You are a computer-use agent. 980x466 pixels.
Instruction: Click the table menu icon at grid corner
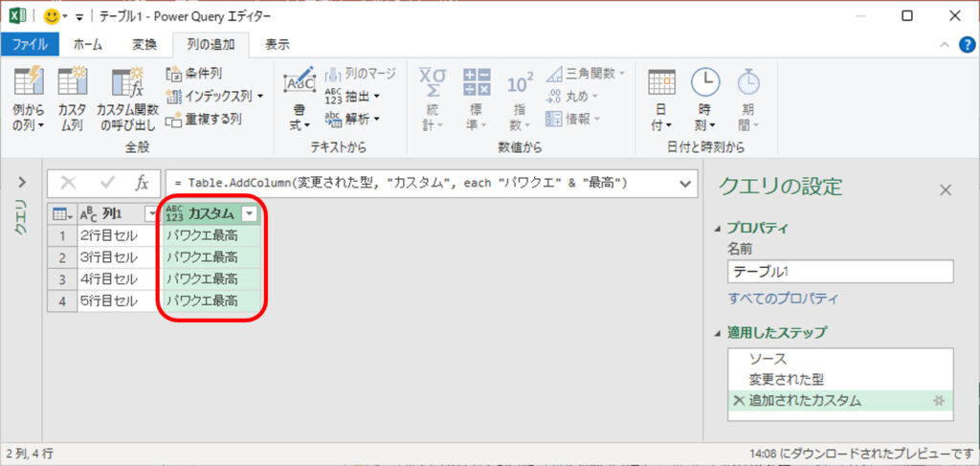(x=61, y=214)
